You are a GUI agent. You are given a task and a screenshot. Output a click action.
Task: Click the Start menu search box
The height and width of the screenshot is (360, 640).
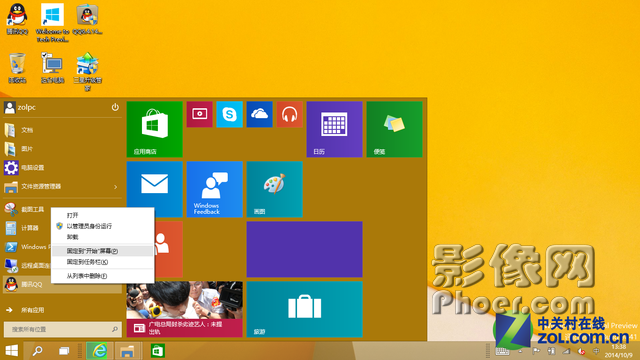pos(62,329)
